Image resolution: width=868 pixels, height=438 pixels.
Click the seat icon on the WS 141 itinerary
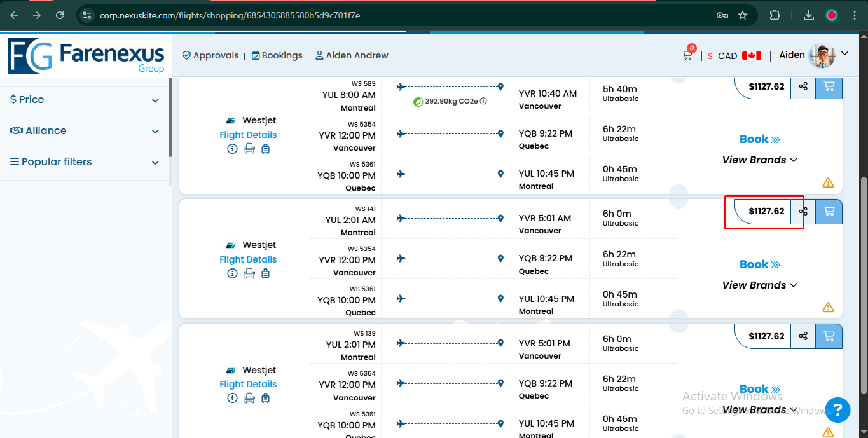(249, 273)
